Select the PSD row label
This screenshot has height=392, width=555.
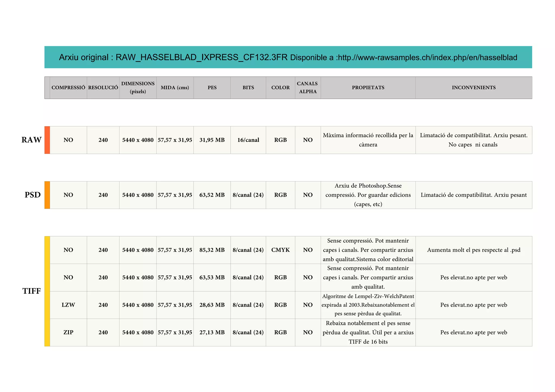point(33,195)
